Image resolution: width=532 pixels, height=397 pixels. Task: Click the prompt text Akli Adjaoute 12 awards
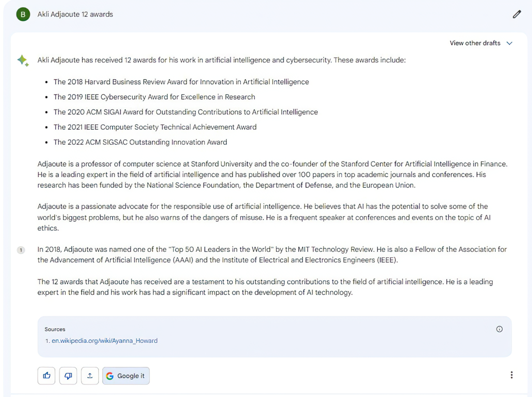75,14
